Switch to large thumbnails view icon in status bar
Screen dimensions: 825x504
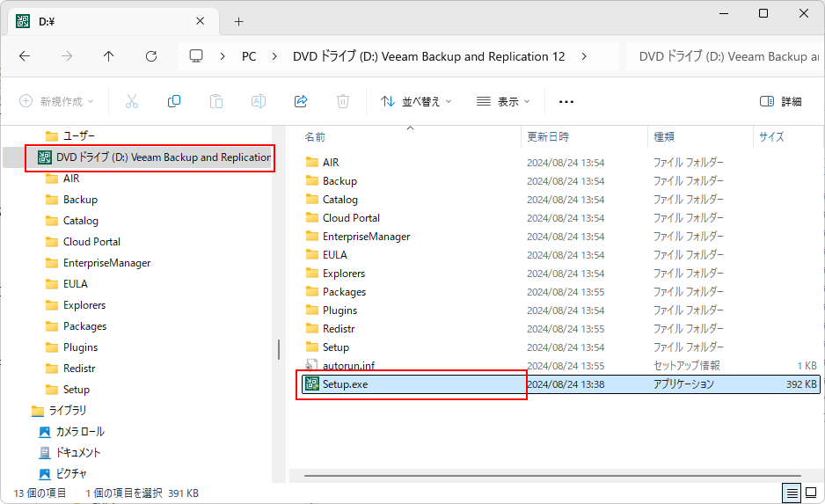pyautogui.click(x=811, y=493)
